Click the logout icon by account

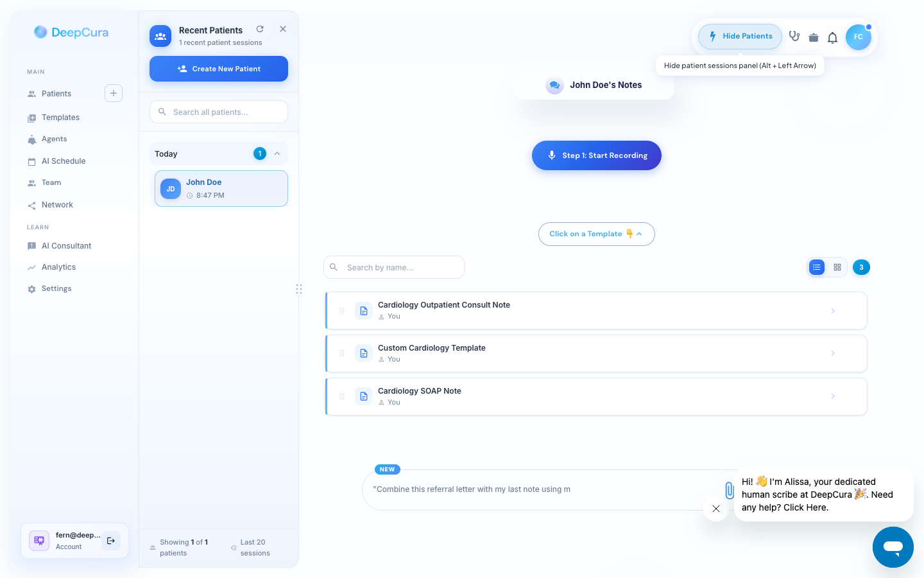111,541
